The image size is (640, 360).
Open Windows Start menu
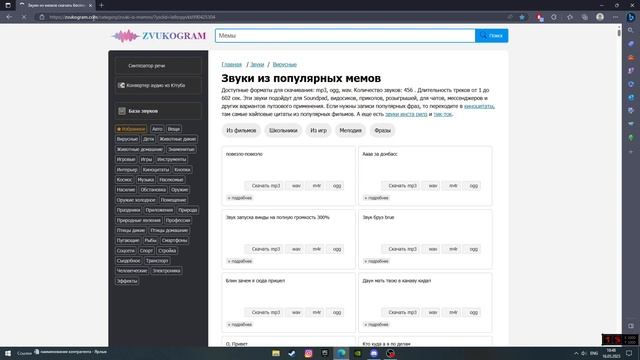(8, 353)
